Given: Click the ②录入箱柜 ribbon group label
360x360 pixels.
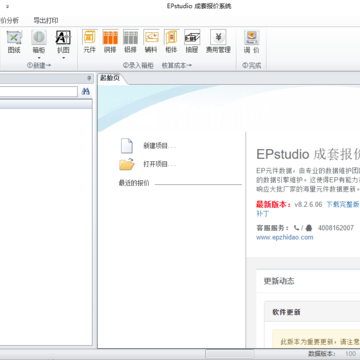Looking at the screenshot, I should (138, 66).
